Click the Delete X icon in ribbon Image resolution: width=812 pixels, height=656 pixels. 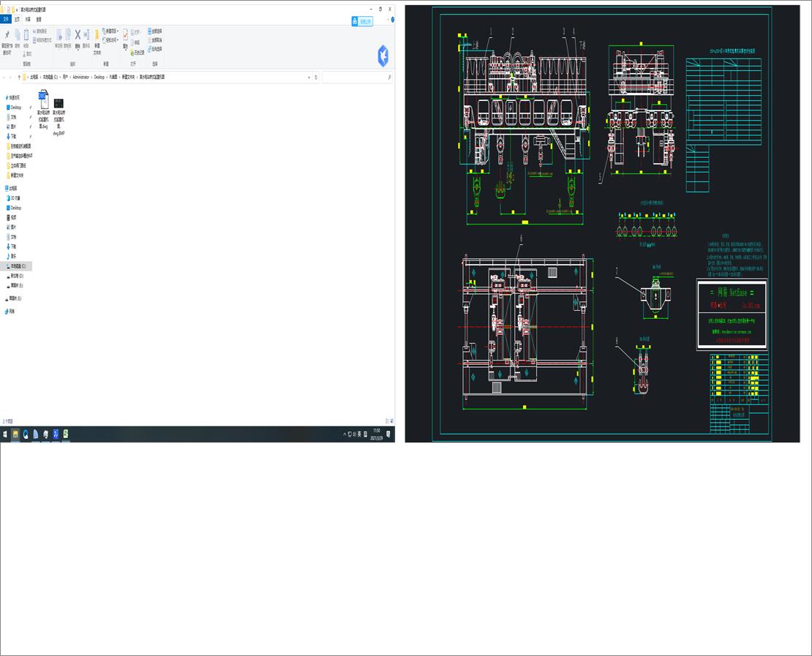pos(78,34)
